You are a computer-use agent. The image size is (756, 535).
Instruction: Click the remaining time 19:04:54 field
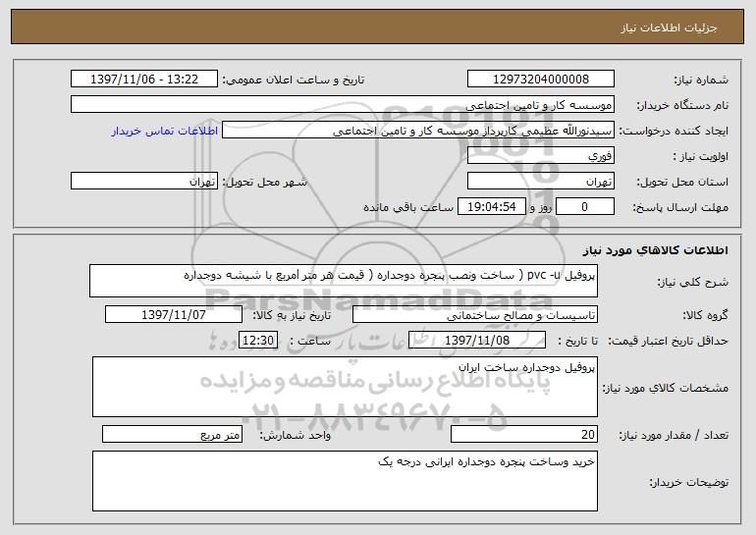(491, 207)
